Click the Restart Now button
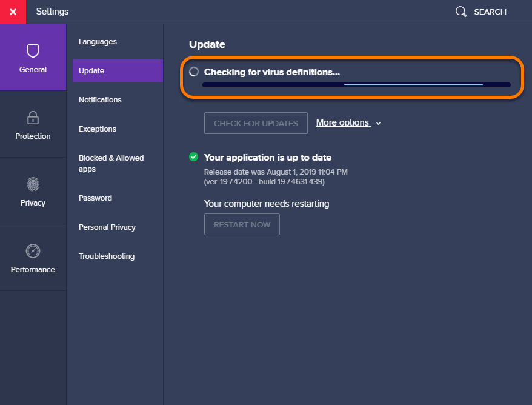The image size is (532, 405). pyautogui.click(x=242, y=224)
